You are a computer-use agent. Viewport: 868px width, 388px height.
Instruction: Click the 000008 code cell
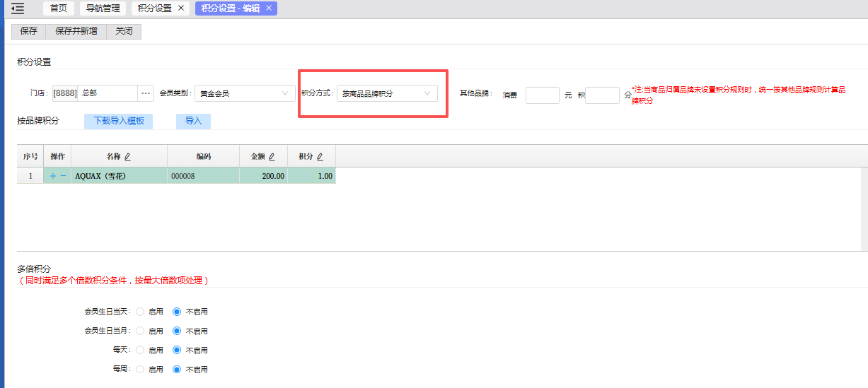pyautogui.click(x=204, y=176)
